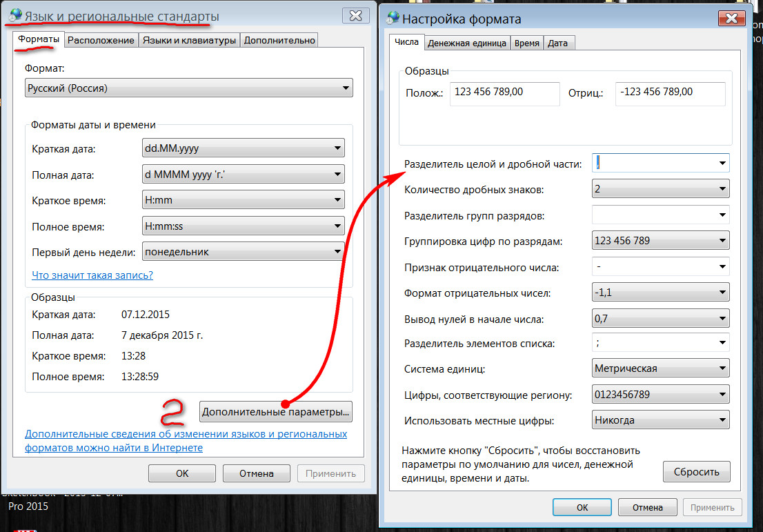Open Разделитель групп разрядов combo box
This screenshot has width=763, height=532.
point(660,215)
